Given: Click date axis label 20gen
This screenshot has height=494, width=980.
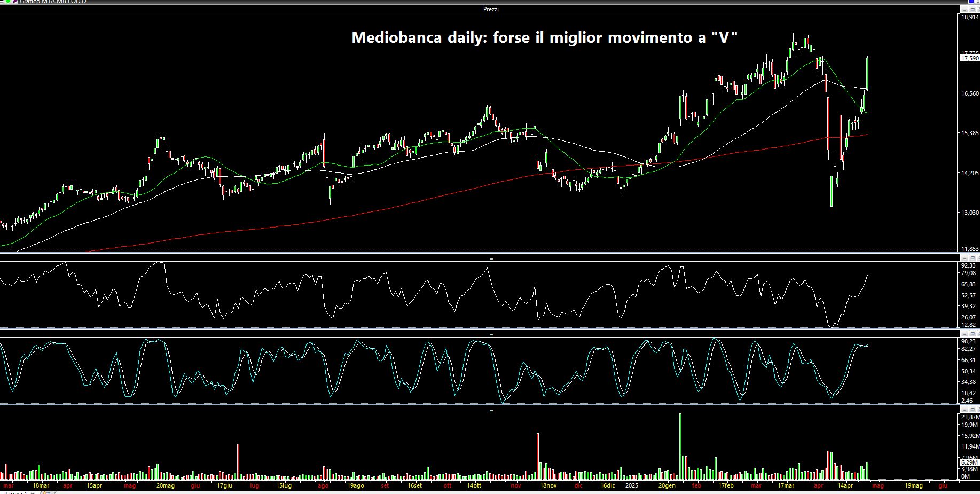Looking at the screenshot, I should click(x=667, y=486).
